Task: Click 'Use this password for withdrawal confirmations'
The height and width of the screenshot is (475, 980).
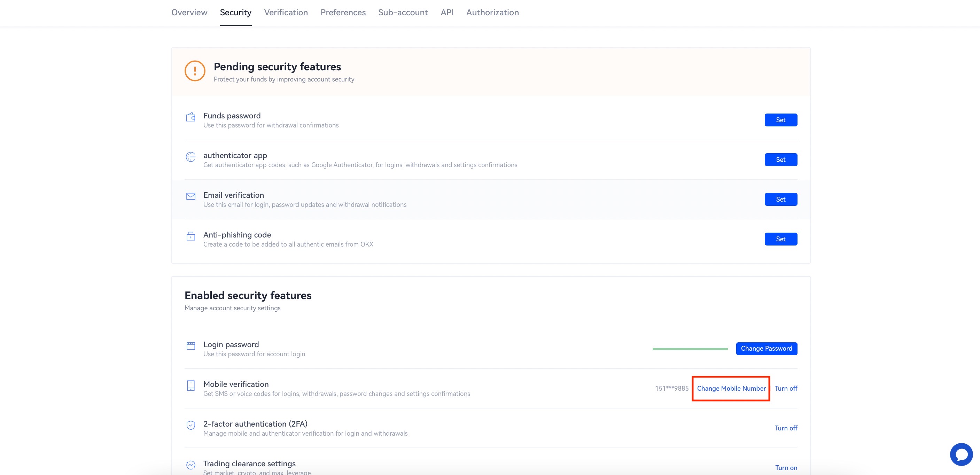Action: [x=271, y=125]
